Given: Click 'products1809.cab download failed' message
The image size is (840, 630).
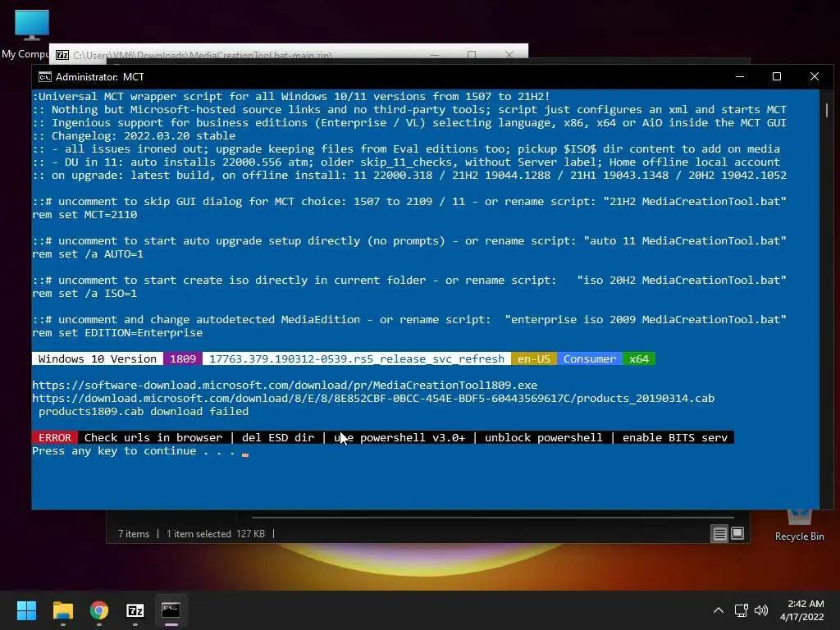Looking at the screenshot, I should (144, 412).
